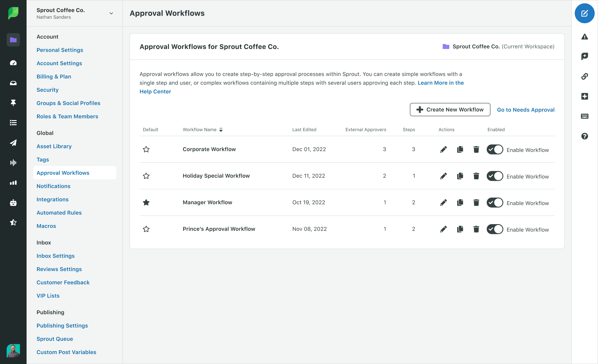Toggle off Holiday Special Workflow
Screen dimensions: 598x364
click(x=495, y=176)
